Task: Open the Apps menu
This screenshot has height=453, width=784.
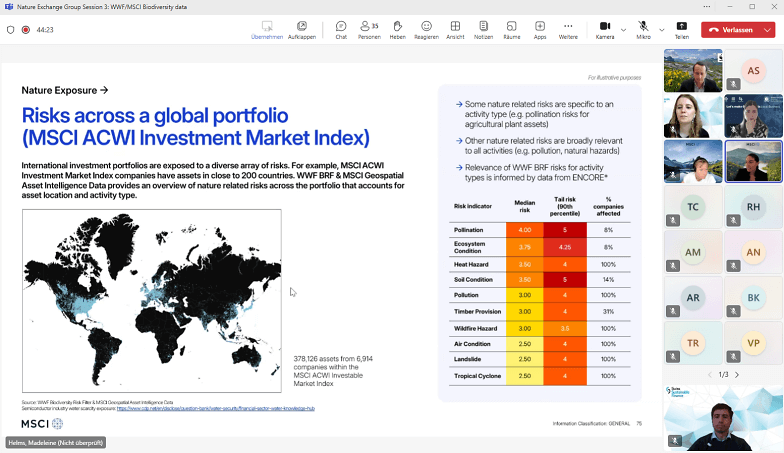Action: [540, 29]
